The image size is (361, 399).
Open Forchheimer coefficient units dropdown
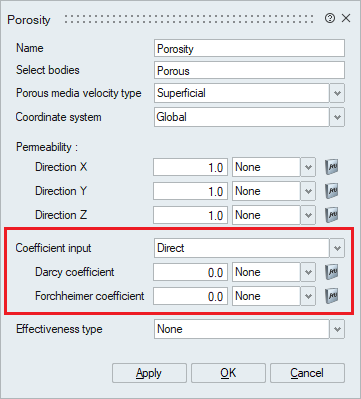coord(308,296)
